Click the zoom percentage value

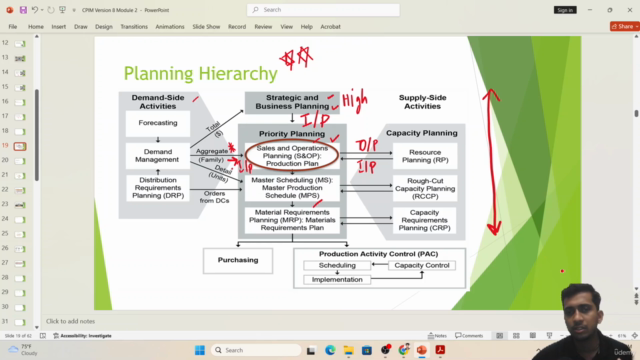tap(622, 336)
